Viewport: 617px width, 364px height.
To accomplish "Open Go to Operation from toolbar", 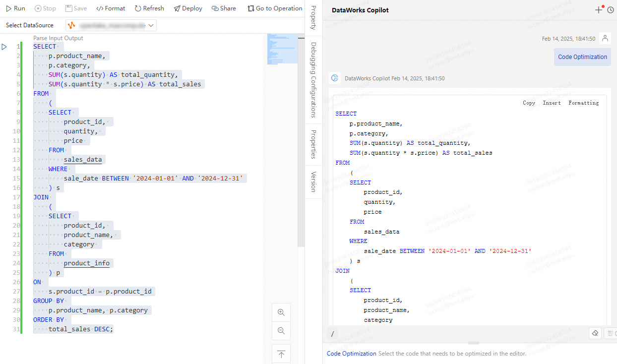I will pos(275,8).
